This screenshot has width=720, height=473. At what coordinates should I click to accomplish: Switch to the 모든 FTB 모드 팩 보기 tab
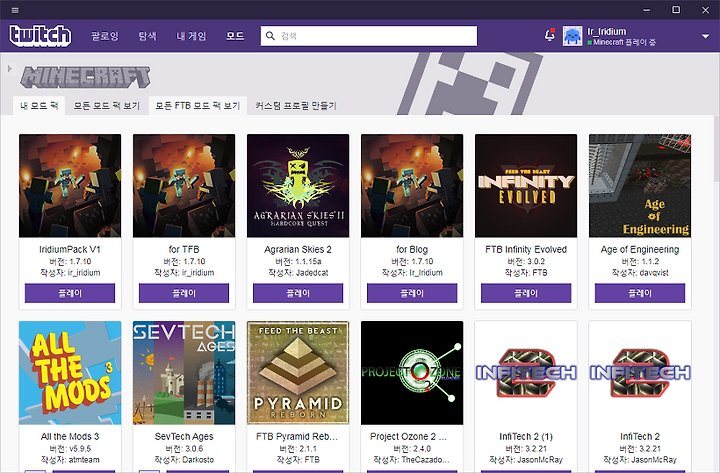(x=197, y=106)
